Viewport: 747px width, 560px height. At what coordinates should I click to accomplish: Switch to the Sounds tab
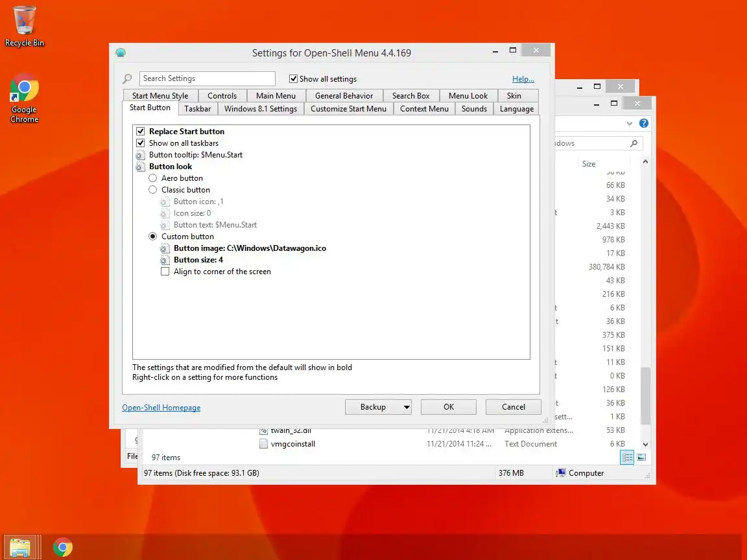coord(474,109)
